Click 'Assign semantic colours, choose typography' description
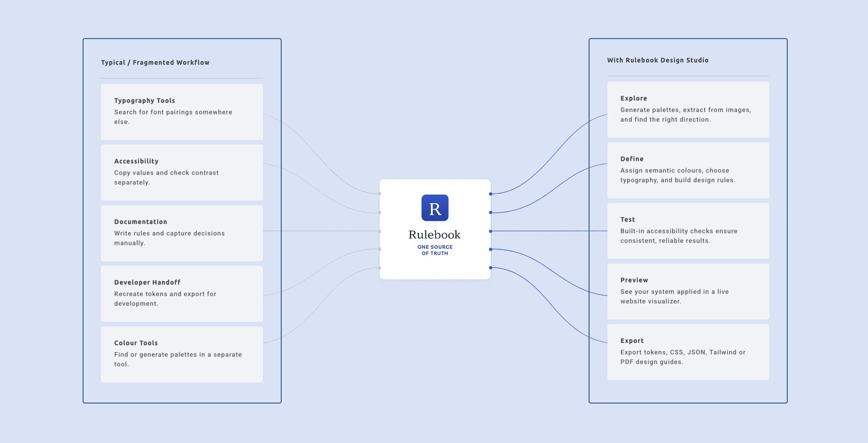This screenshot has width=868, height=443. tap(678, 175)
